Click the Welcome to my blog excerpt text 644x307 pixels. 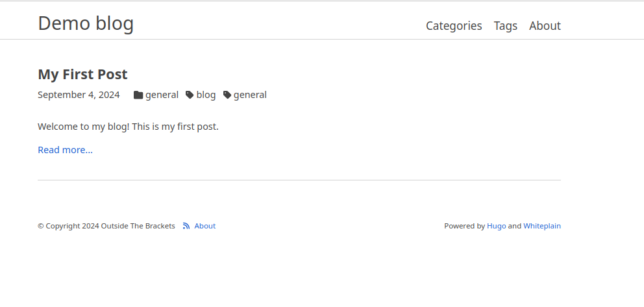coord(128,127)
